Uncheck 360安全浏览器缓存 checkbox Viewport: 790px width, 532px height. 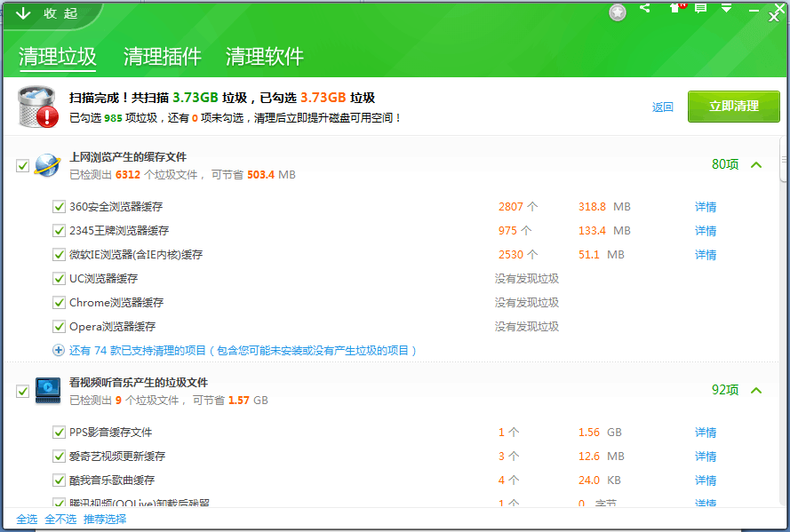point(60,207)
